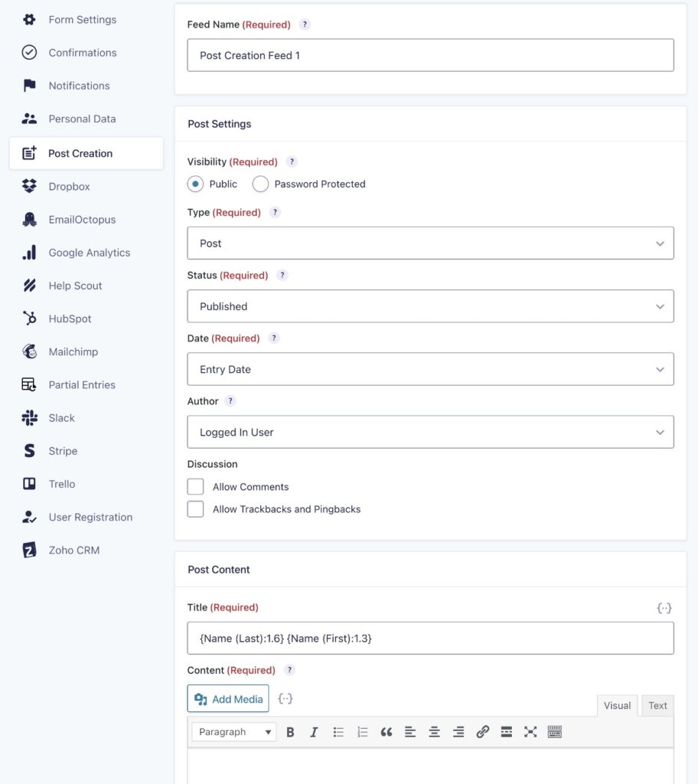This screenshot has height=784, width=698.
Task: Open the Status dropdown showing Published
Action: [430, 306]
